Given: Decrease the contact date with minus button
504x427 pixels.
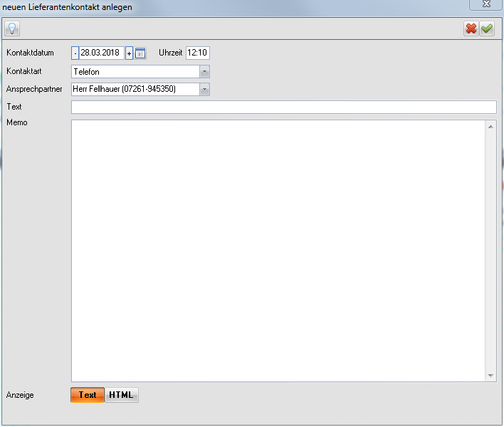Looking at the screenshot, I should (x=75, y=53).
